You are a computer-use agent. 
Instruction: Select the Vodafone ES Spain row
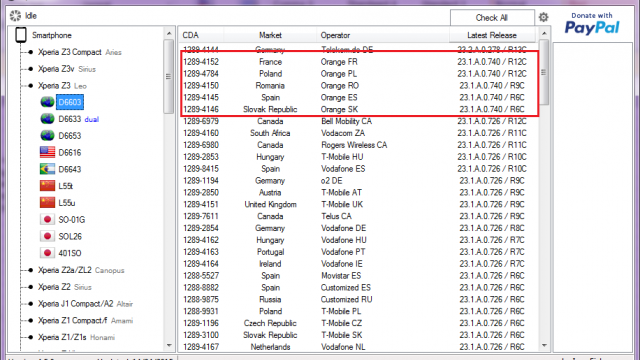pyautogui.click(x=358, y=169)
